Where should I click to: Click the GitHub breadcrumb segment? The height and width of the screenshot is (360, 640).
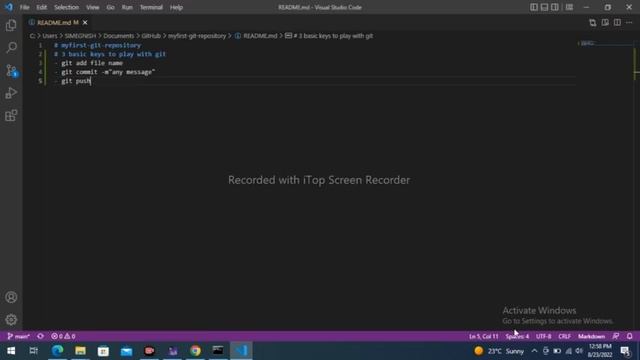pos(151,36)
